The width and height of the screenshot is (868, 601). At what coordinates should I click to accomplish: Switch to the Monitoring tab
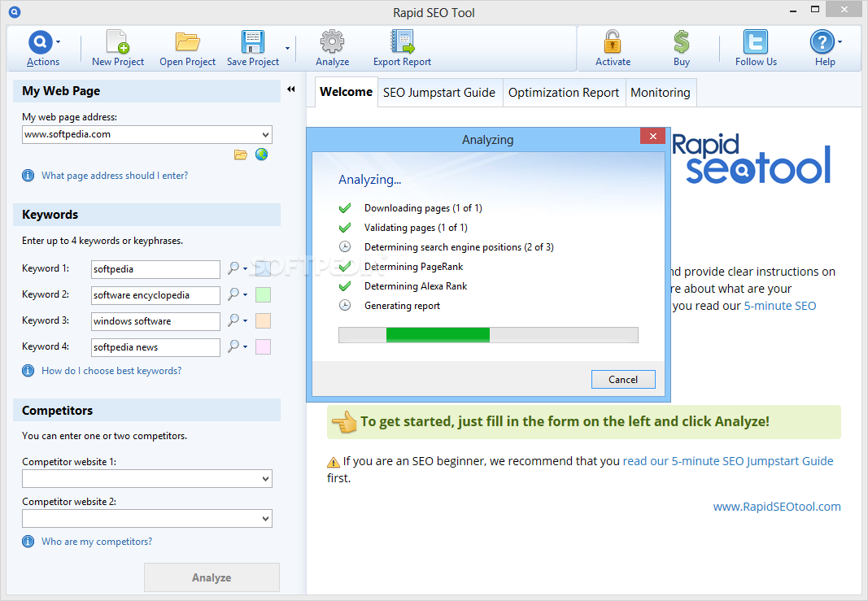point(661,93)
